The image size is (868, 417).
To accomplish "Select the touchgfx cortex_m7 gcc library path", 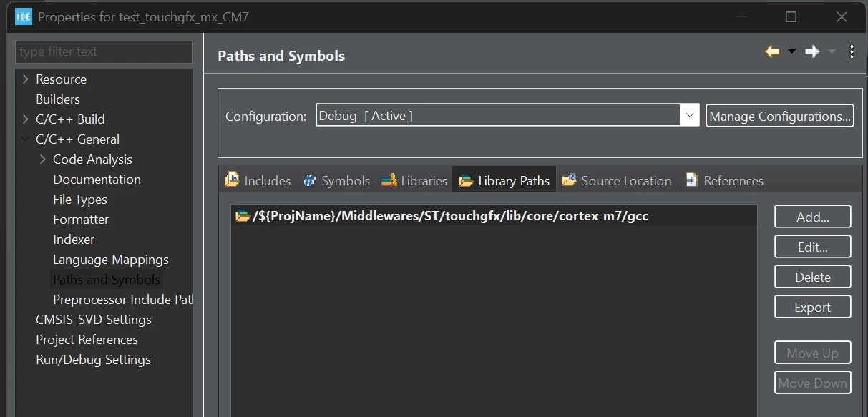I will [494, 215].
